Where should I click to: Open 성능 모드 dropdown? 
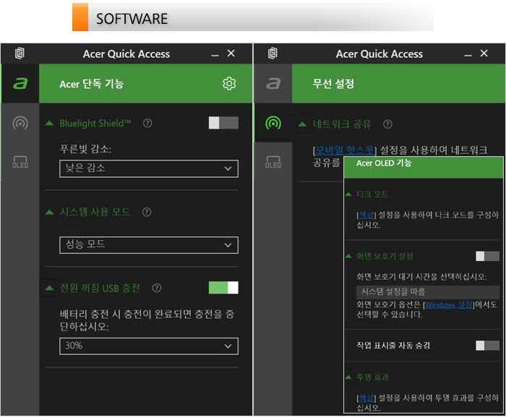[x=149, y=245]
